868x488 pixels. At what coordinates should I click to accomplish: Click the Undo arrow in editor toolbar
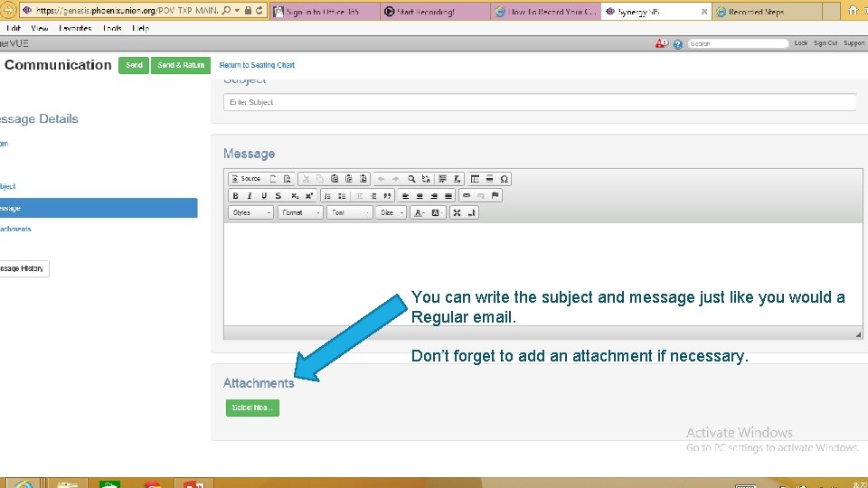[x=381, y=179]
